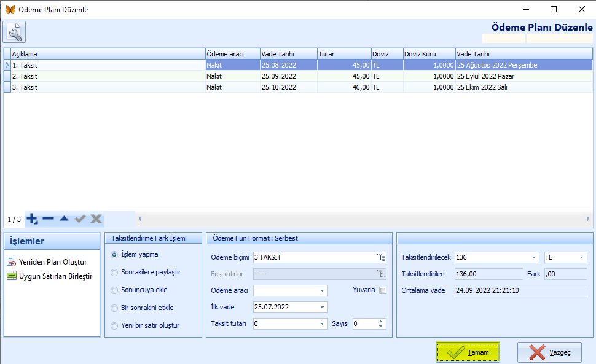Increase Sayısı with spinner up arrow

(380, 321)
